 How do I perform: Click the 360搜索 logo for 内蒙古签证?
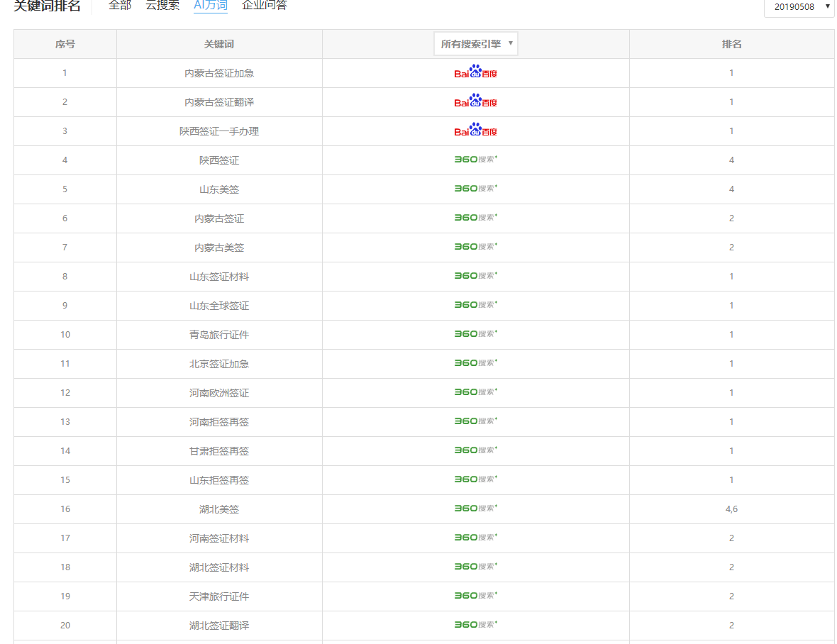pyautogui.click(x=476, y=218)
